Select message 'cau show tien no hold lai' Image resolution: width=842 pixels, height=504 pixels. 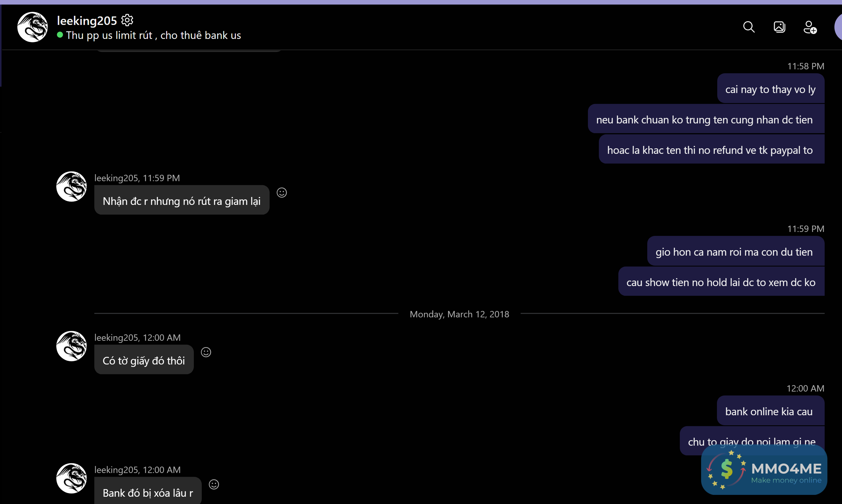point(720,282)
